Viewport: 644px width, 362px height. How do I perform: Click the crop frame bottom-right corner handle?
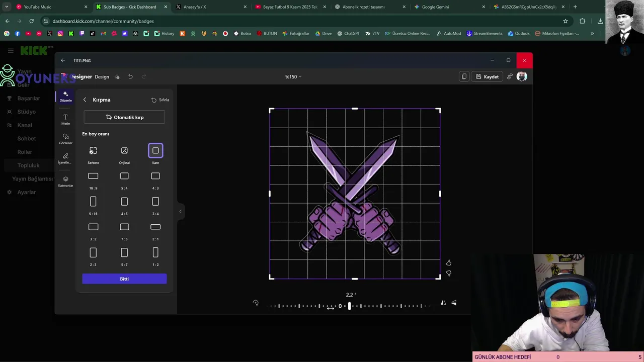tap(438, 277)
